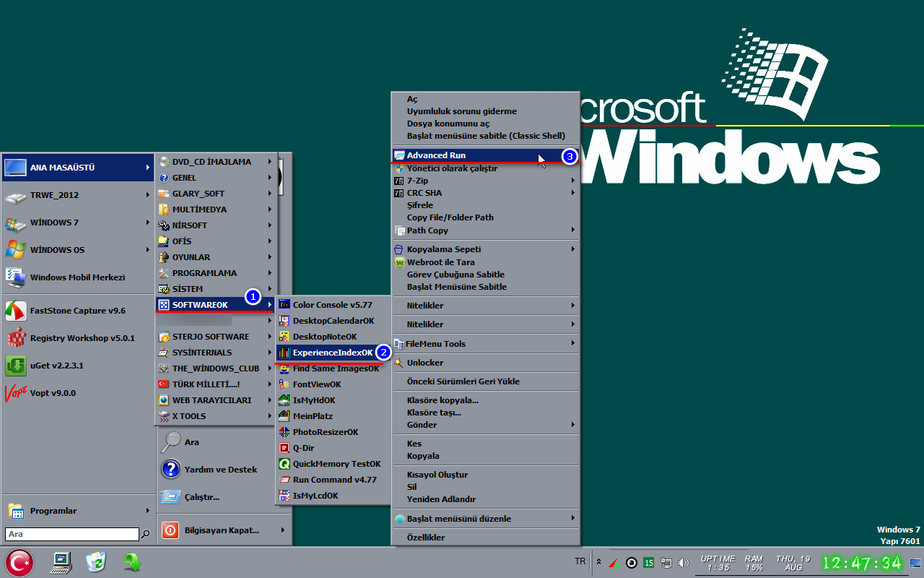Open Q-Dir file manager
Viewport: 924px width, 578px height.
(x=334, y=448)
